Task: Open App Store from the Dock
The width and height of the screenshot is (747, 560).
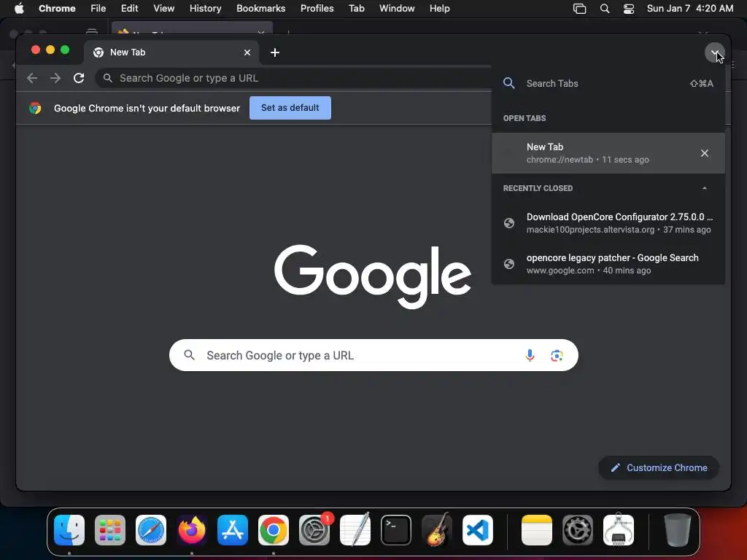Action: (x=233, y=530)
